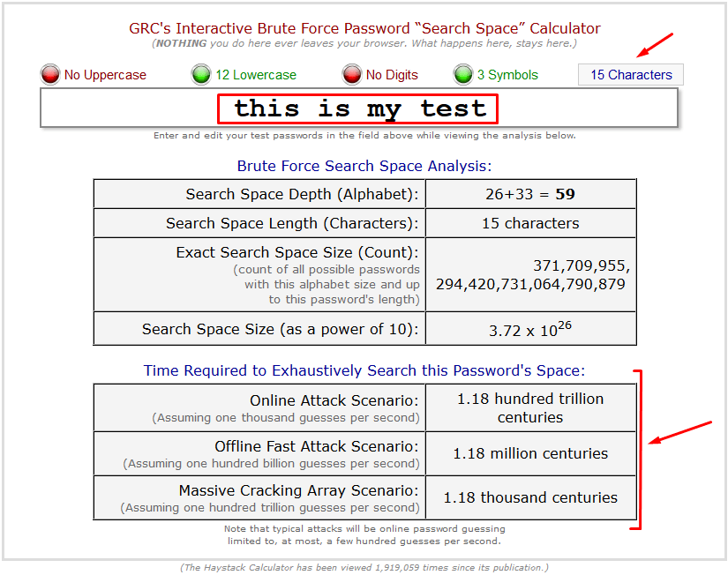Click the 'Note that typical attacks' footnote
This screenshot has width=728, height=575.
point(364,534)
